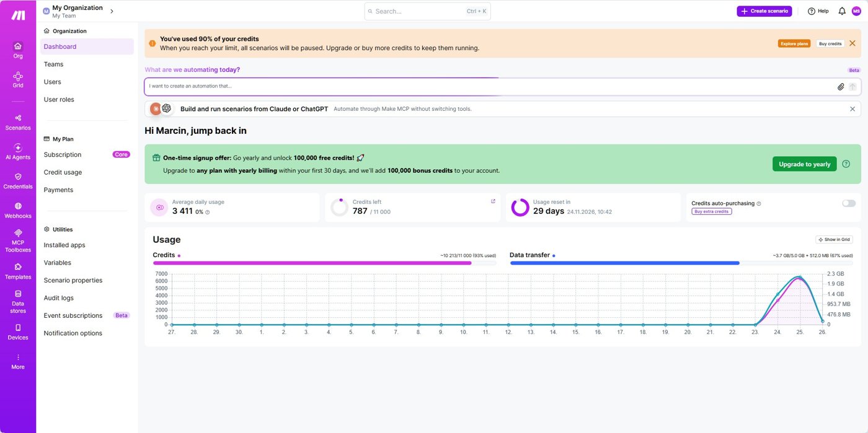Click the Buy extra credits button
Viewport: 868px width, 433px height.
[712, 212]
